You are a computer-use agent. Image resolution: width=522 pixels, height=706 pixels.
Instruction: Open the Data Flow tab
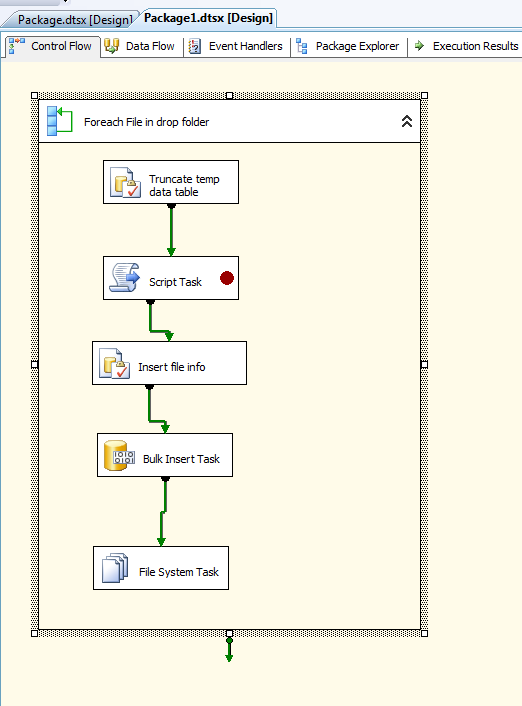[x=141, y=46]
